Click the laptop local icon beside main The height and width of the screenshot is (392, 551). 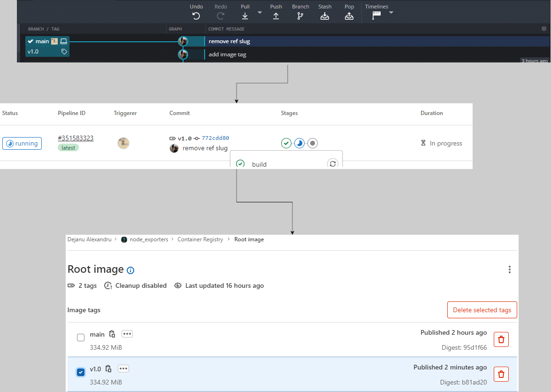[x=64, y=41]
